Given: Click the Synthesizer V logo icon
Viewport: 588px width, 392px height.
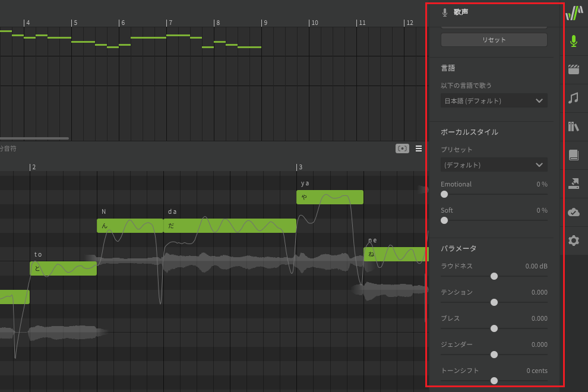Looking at the screenshot, I should (574, 12).
